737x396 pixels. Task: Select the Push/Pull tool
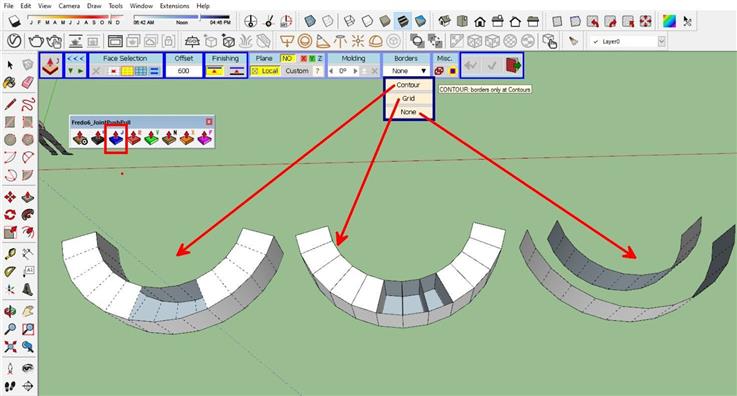tap(28, 196)
